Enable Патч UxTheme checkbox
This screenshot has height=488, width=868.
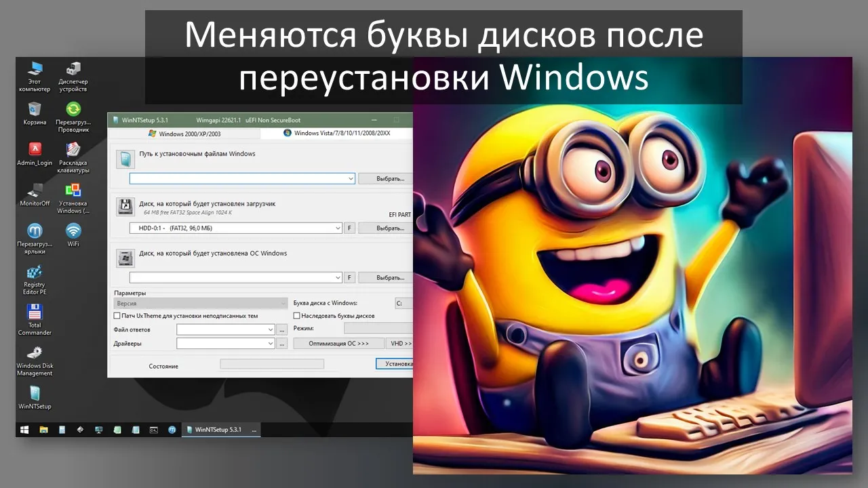tap(117, 316)
